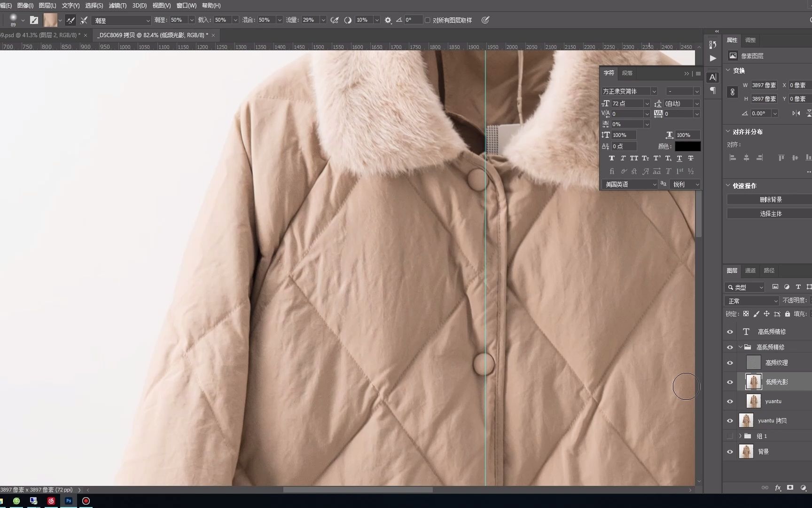Align left edges in Properties panel

(x=733, y=158)
